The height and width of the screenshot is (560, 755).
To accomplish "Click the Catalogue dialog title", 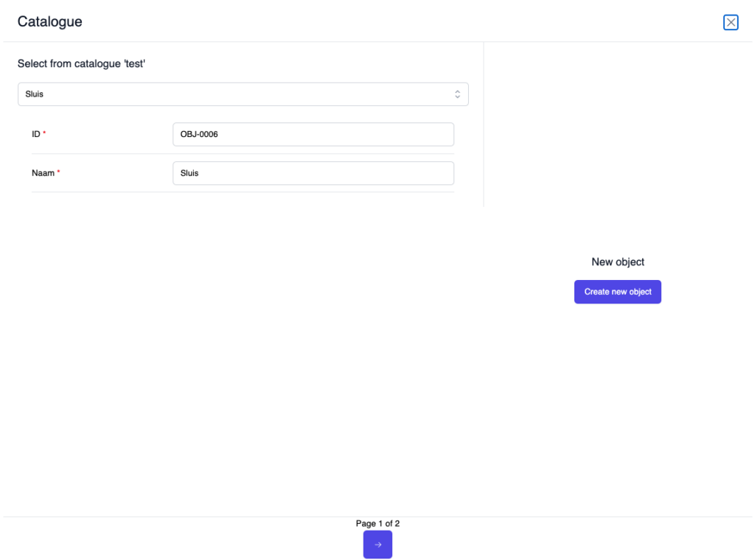I will [49, 22].
